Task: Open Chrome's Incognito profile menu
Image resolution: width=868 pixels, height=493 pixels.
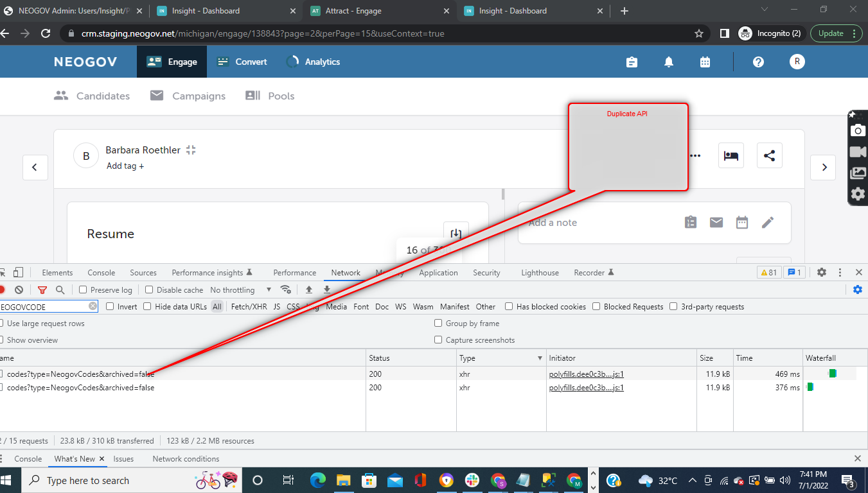Action: point(770,33)
